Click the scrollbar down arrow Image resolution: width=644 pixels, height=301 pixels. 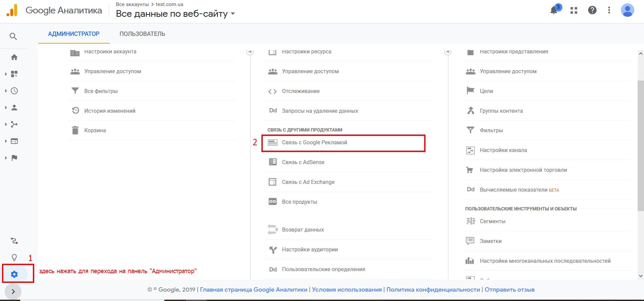click(x=641, y=276)
